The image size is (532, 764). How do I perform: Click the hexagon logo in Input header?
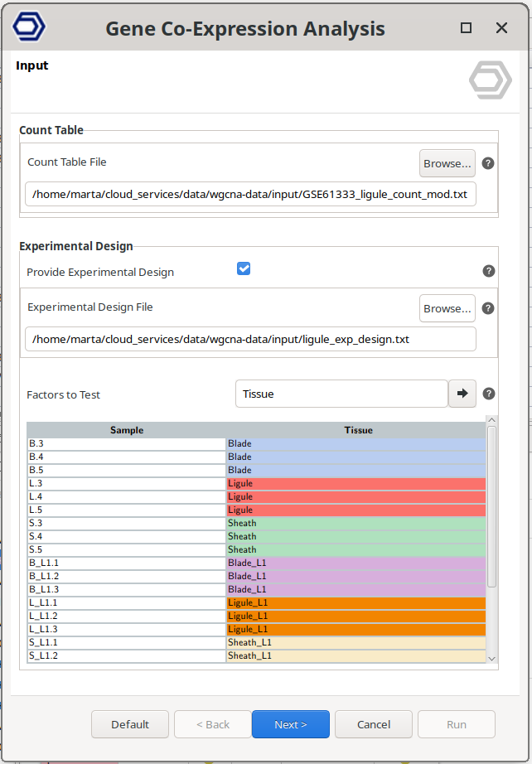[490, 80]
